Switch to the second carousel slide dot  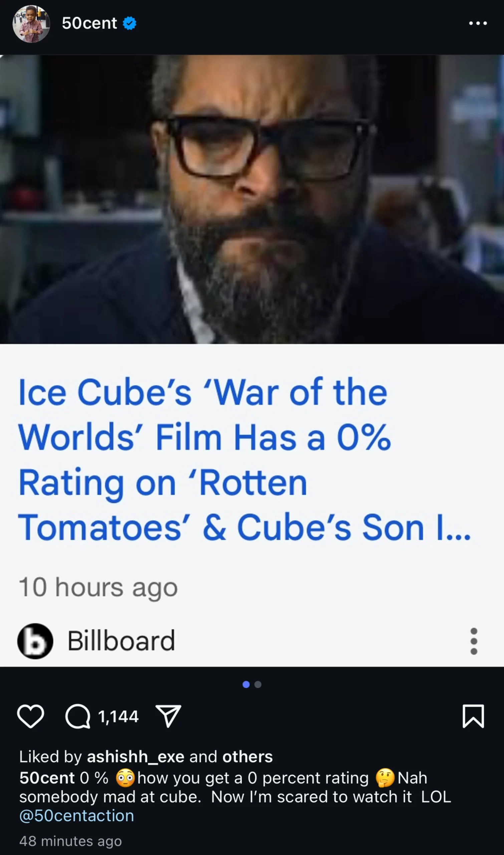coord(258,684)
